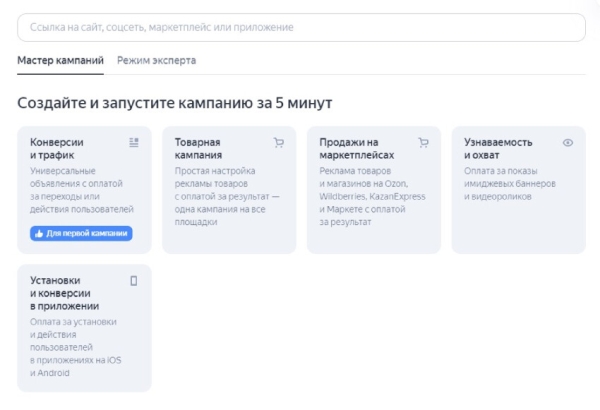
Task: Click the thumbs-up icon in Для первой кампании badge
Action: pos(39,234)
